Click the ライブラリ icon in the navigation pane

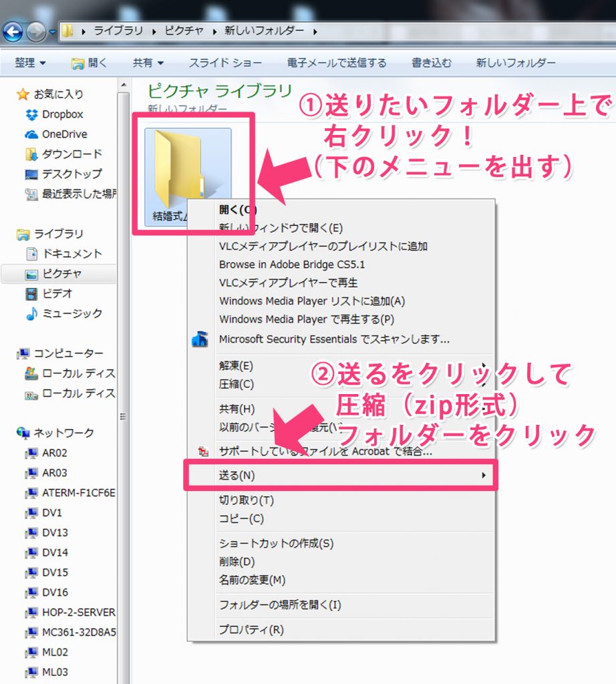(23, 234)
